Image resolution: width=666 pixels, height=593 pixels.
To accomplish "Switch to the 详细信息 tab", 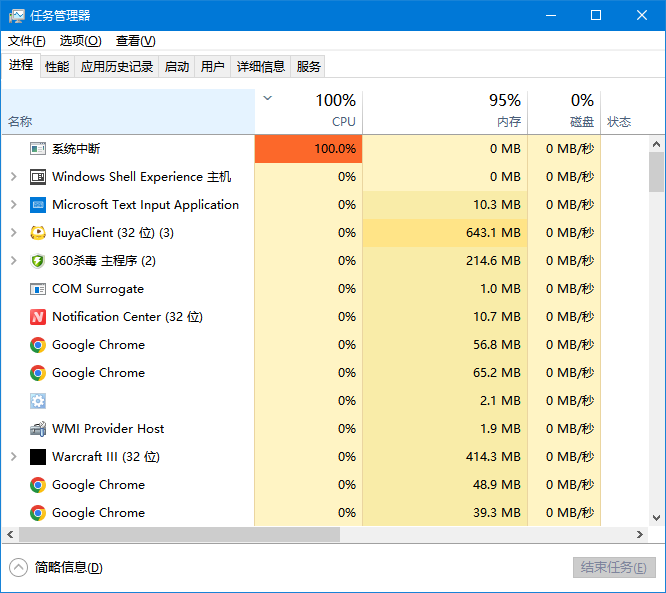I will [x=260, y=67].
